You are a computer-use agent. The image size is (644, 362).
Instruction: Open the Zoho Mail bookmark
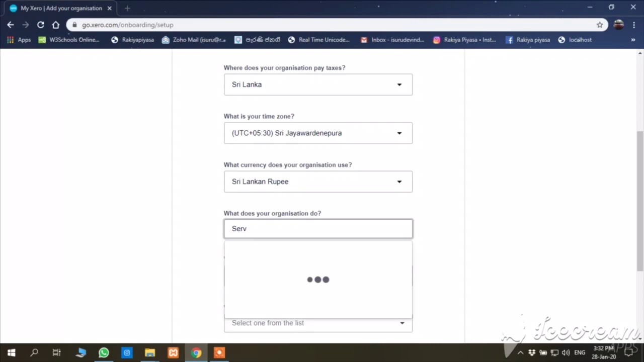[194, 40]
